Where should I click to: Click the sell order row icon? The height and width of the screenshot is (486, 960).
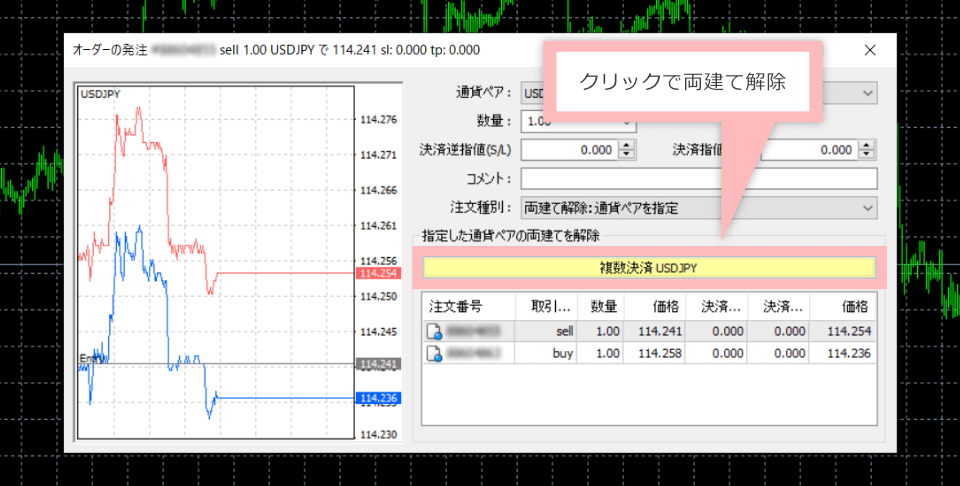[x=435, y=331]
